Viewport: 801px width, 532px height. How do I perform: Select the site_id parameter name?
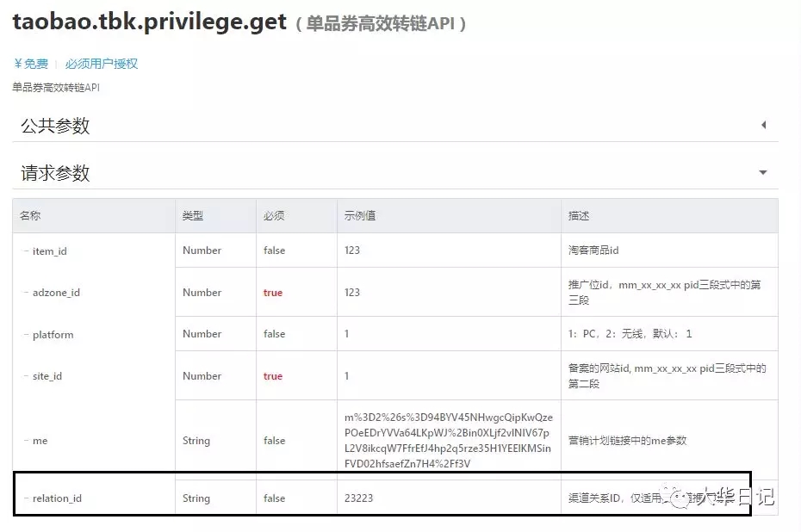(x=47, y=376)
